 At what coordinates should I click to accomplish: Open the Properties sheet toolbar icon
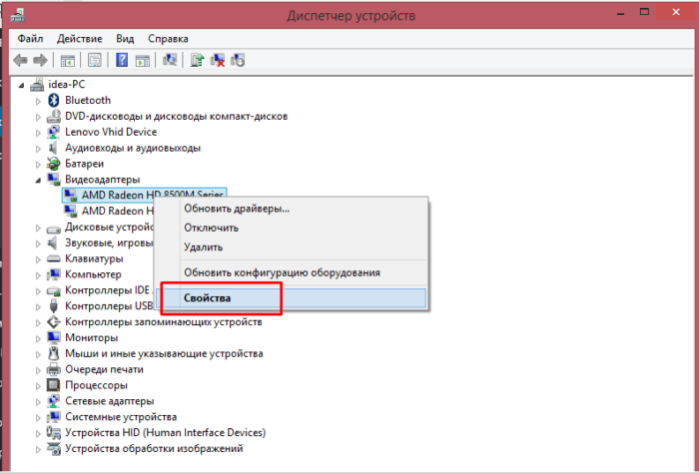pos(95,60)
